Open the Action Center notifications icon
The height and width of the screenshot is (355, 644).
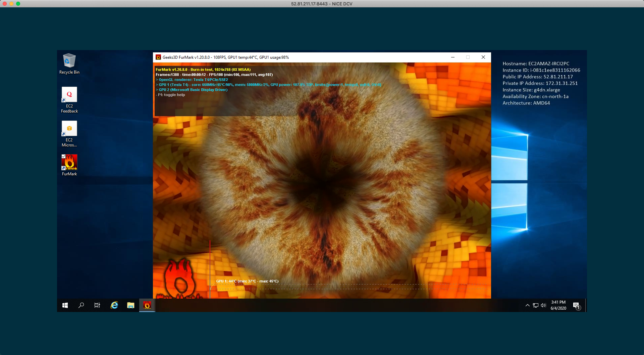pos(576,305)
